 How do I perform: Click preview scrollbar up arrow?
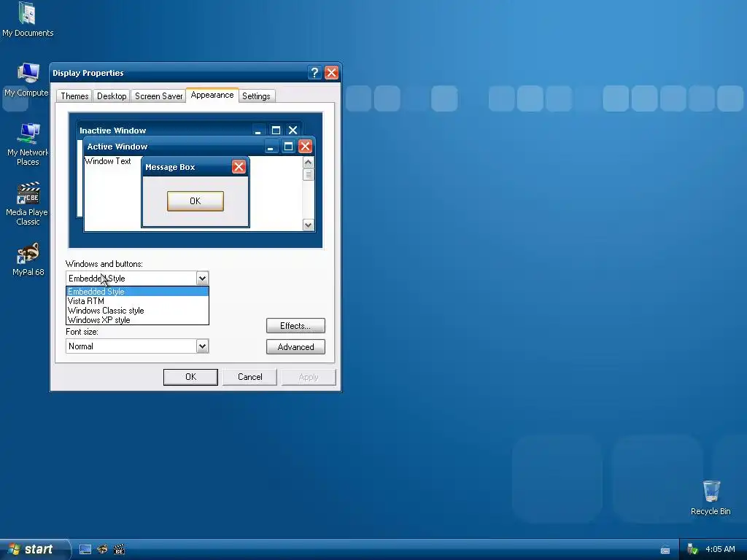tap(309, 163)
